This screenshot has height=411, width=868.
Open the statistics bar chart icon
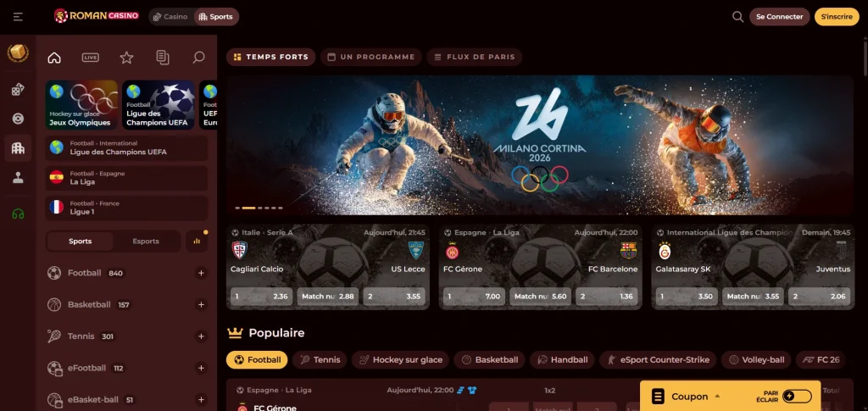197,242
